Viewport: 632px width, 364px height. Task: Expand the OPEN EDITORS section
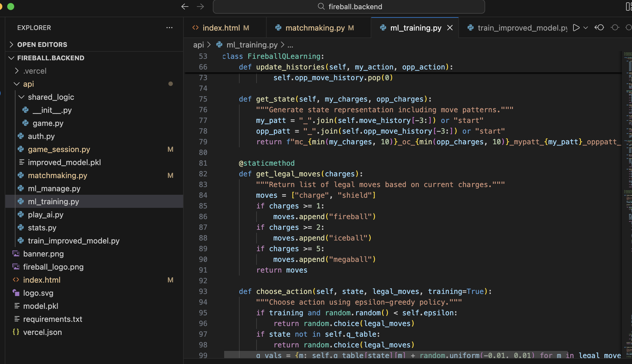coord(42,45)
